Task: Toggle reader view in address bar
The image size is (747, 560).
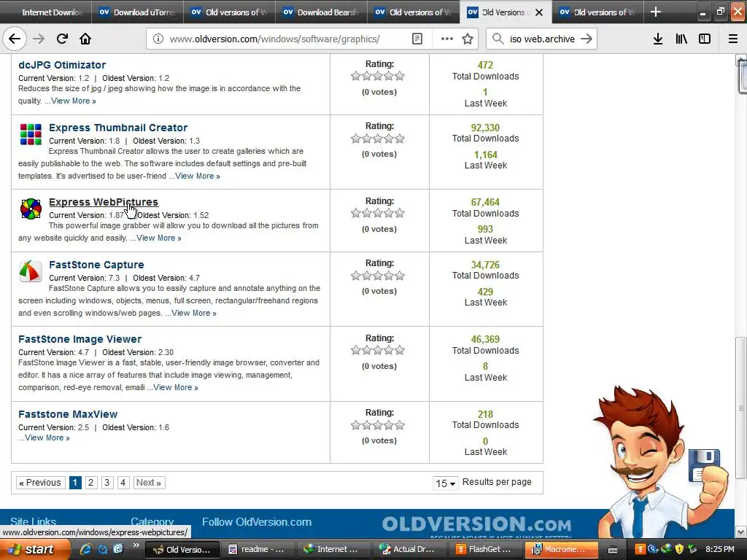Action: 417,39
